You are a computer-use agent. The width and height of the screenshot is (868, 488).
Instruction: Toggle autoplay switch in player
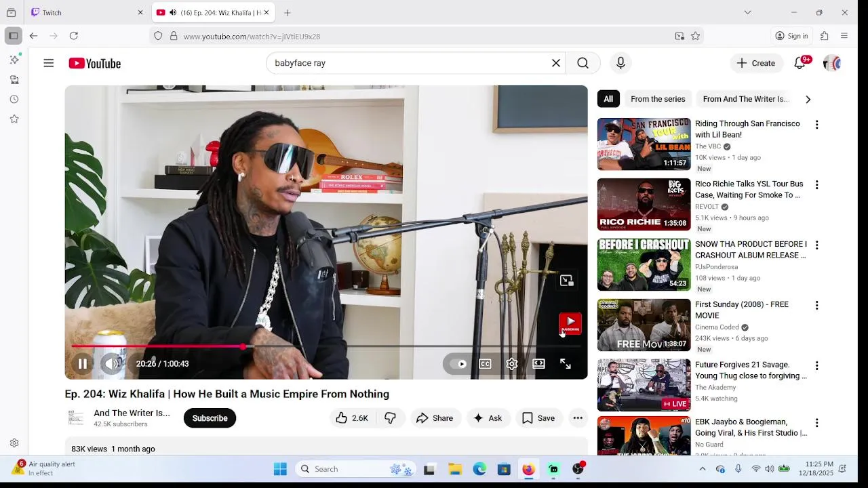pyautogui.click(x=459, y=364)
